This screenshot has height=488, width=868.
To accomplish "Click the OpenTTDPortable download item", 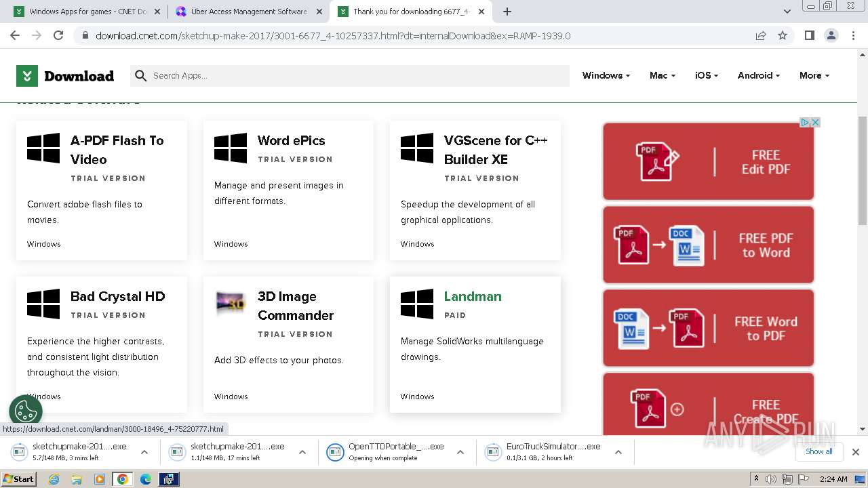I will pos(385,452).
